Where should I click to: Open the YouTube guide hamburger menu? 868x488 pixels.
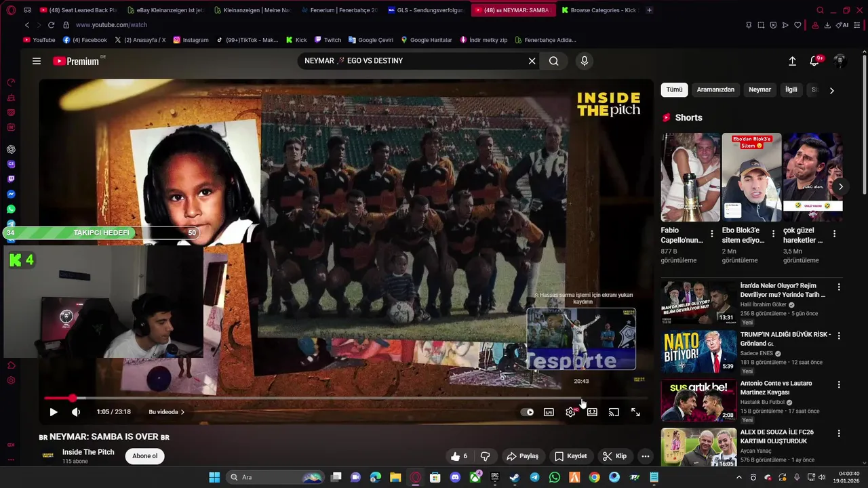tap(37, 61)
